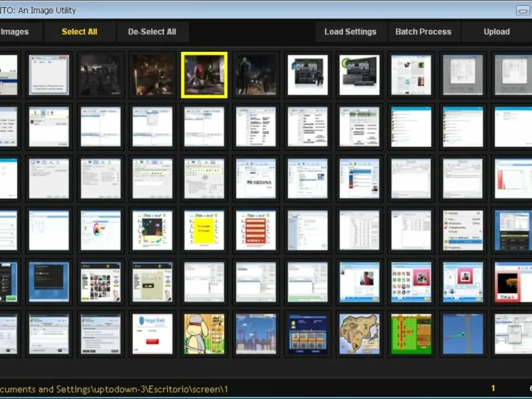Viewport: 532px width, 399px height.
Task: Click the folder path in the status bar
Action: tap(114, 389)
